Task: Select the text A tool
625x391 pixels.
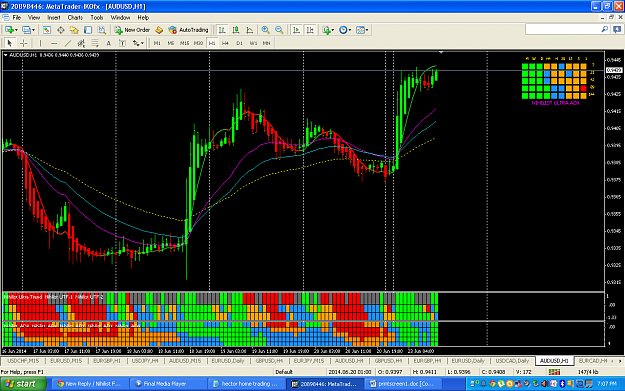Action: pyautogui.click(x=108, y=43)
